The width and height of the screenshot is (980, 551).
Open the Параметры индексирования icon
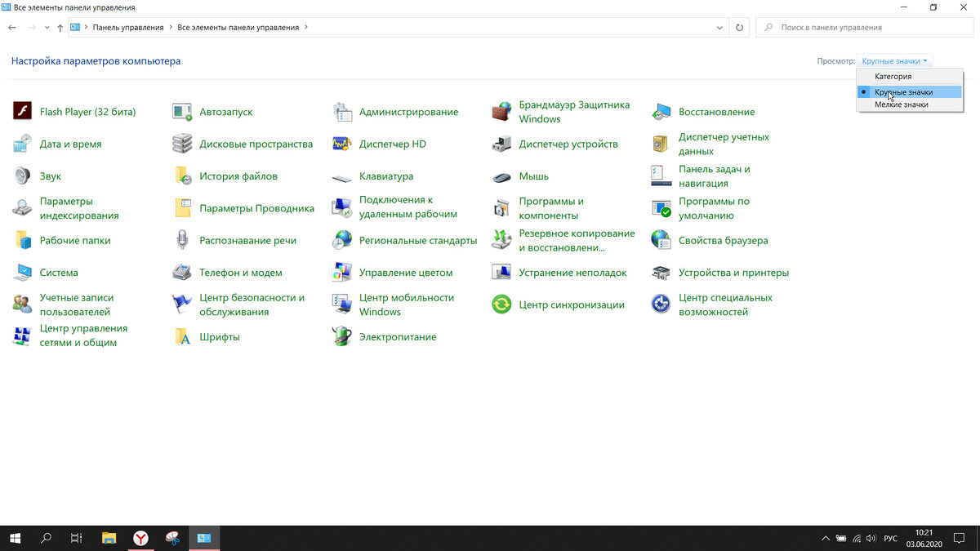[x=22, y=208]
